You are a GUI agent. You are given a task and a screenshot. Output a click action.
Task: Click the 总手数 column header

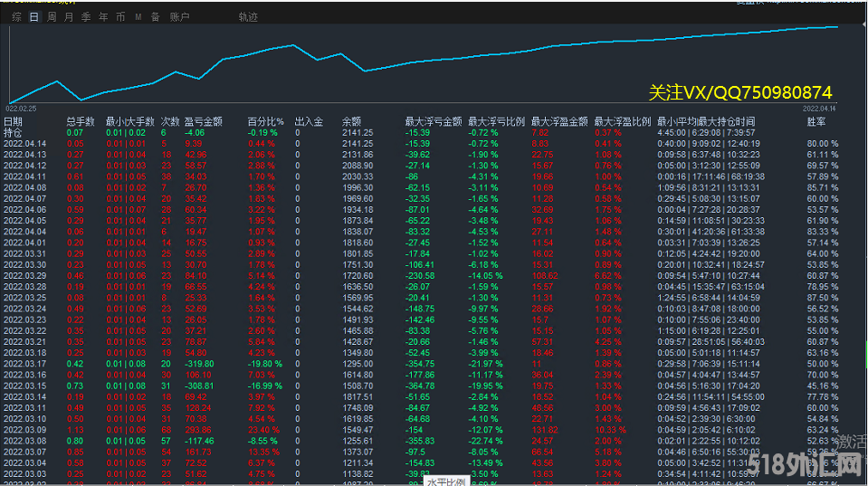80,121
